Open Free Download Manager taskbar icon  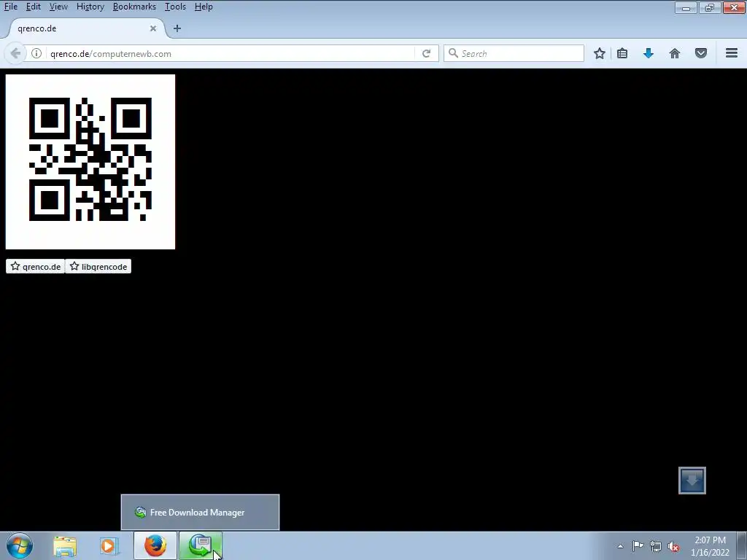201,546
